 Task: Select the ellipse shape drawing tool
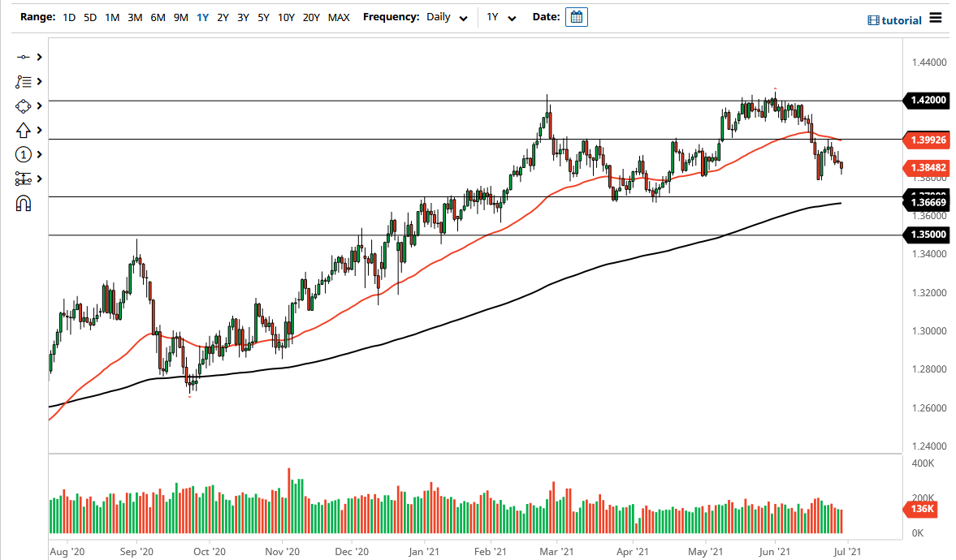[23, 106]
